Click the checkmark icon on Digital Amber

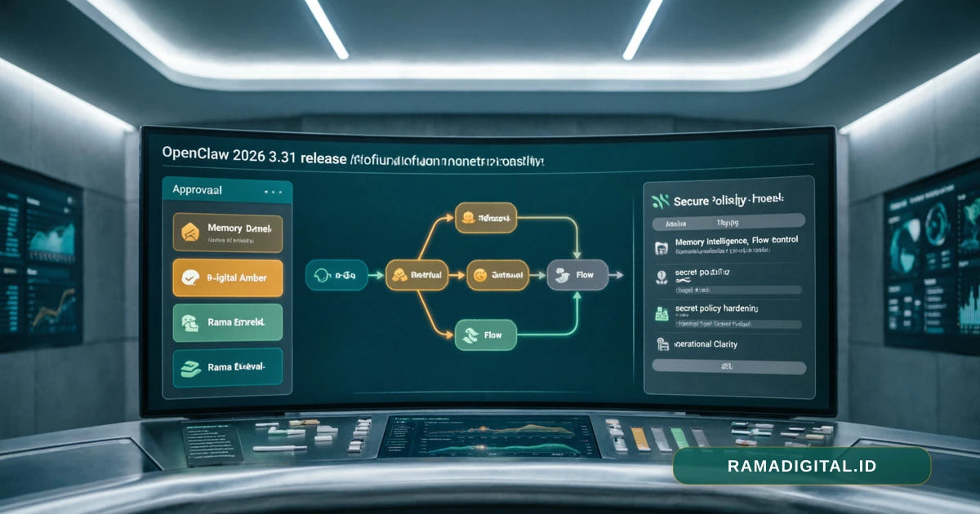[x=189, y=278]
